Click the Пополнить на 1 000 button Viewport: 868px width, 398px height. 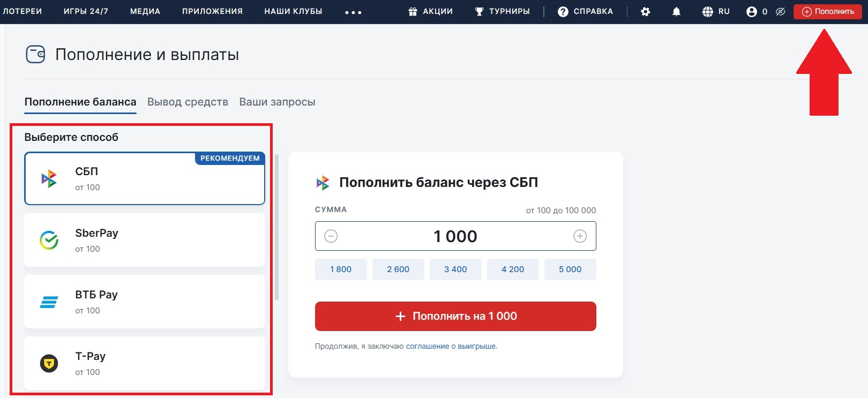tap(455, 316)
